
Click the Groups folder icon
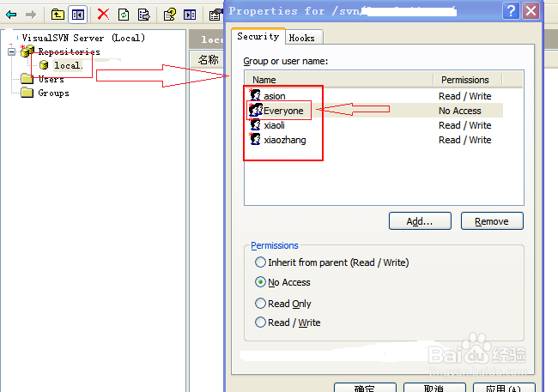coord(27,93)
